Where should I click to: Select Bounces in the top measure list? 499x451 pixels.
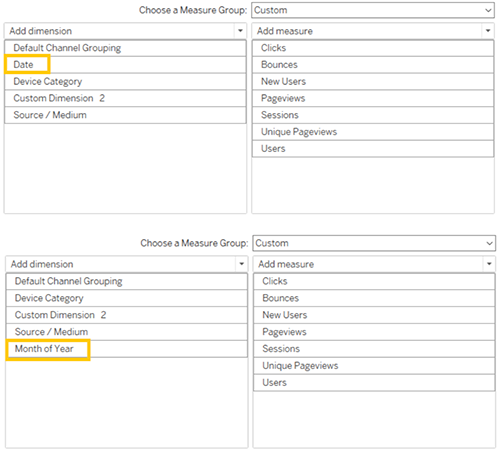(x=373, y=65)
